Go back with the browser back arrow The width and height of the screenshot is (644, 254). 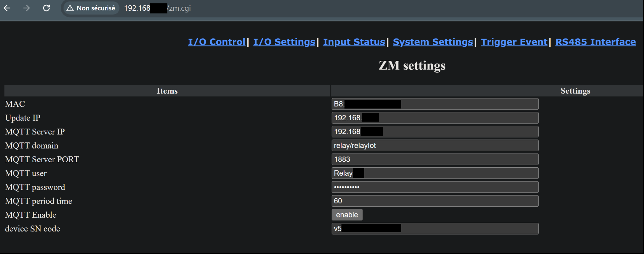click(7, 8)
